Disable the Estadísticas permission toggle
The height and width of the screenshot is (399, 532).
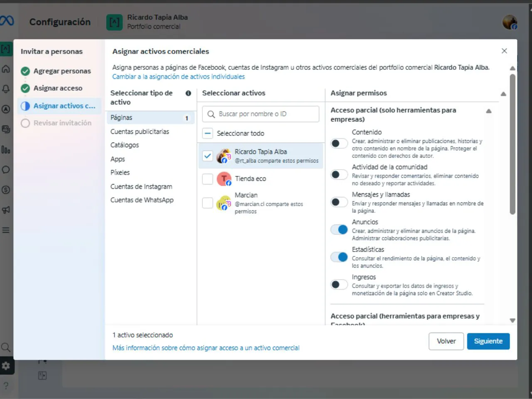pyautogui.click(x=339, y=257)
